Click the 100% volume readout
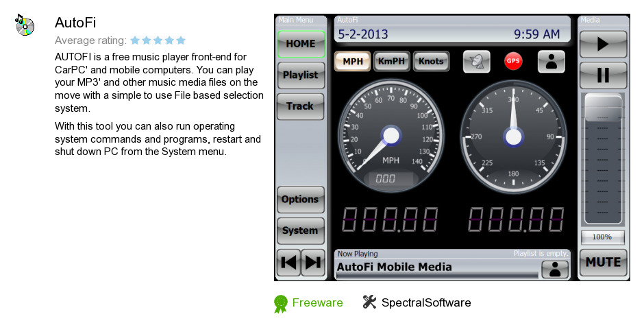This screenshot has width=644, height=334. click(602, 237)
